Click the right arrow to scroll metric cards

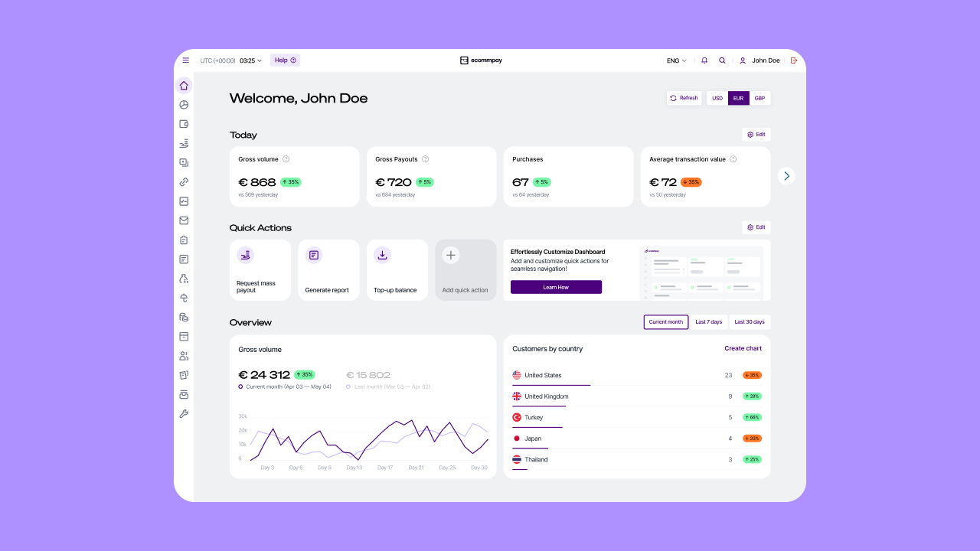coord(786,175)
